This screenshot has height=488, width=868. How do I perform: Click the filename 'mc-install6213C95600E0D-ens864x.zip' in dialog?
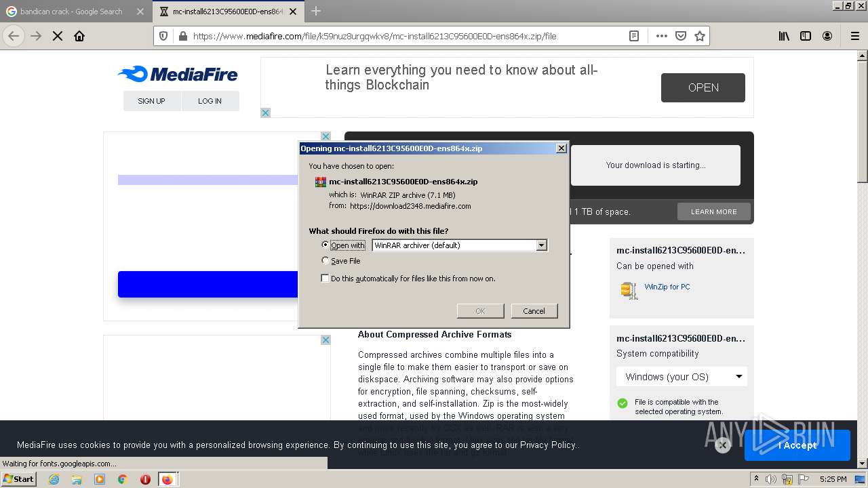pyautogui.click(x=403, y=182)
